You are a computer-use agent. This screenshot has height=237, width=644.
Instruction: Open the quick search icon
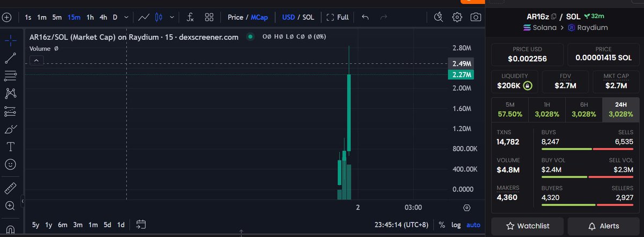tap(439, 17)
